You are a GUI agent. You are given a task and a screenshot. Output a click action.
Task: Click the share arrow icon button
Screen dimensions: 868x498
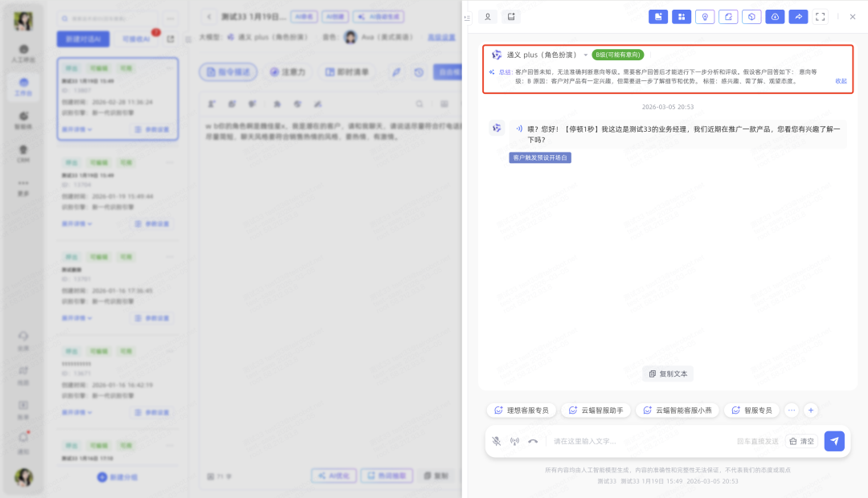coord(798,17)
